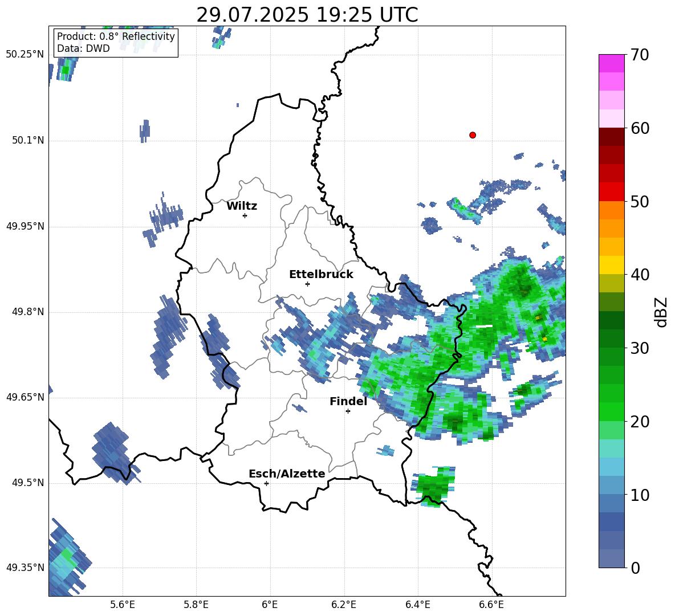Click the dBZ colorbar axis label
Screen dimensions: 675x616
pos(661,312)
